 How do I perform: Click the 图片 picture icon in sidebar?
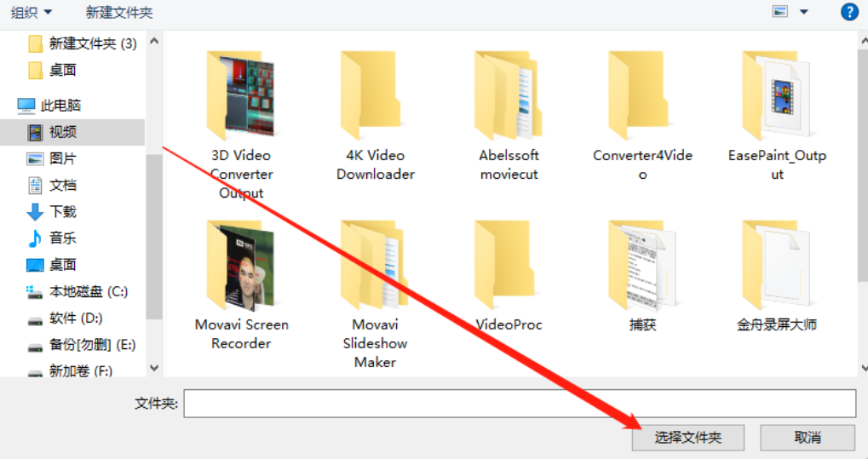click(x=35, y=158)
